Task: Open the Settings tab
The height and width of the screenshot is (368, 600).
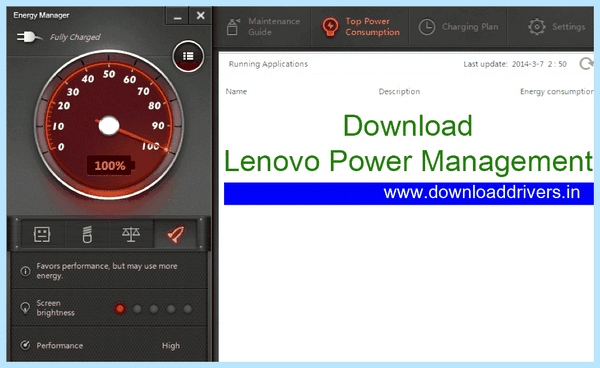Action: pyautogui.click(x=551, y=27)
